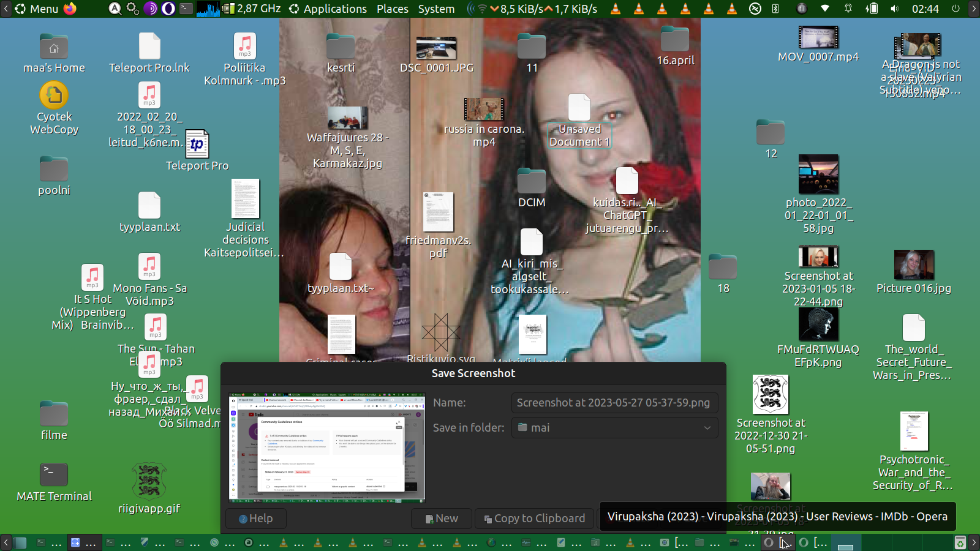Viewport: 980px width, 551px height.
Task: Click the notification bell icon
Action: pos(848,9)
